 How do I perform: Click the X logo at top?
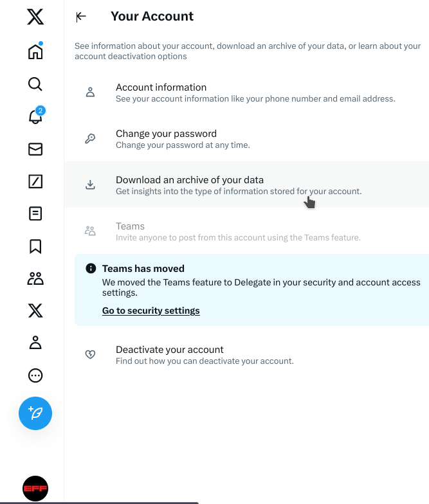pos(35,17)
